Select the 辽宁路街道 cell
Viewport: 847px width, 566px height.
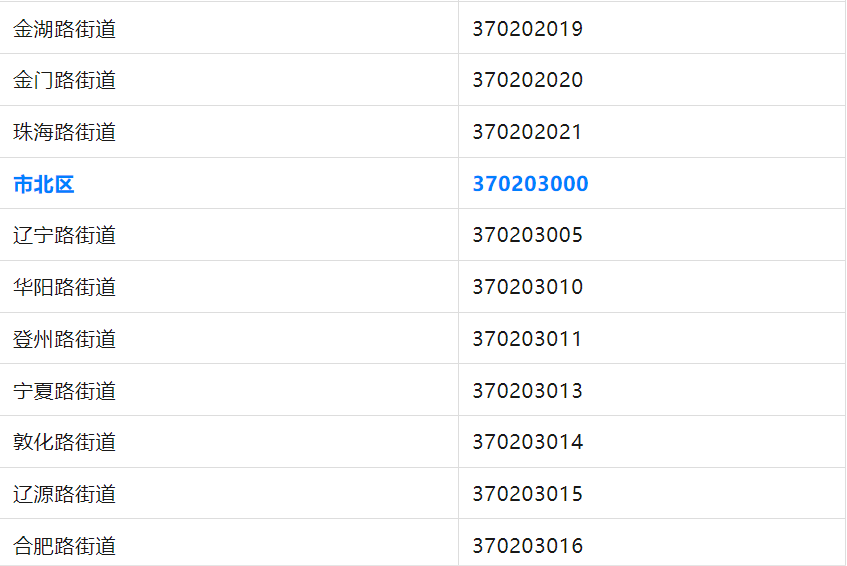coord(65,235)
